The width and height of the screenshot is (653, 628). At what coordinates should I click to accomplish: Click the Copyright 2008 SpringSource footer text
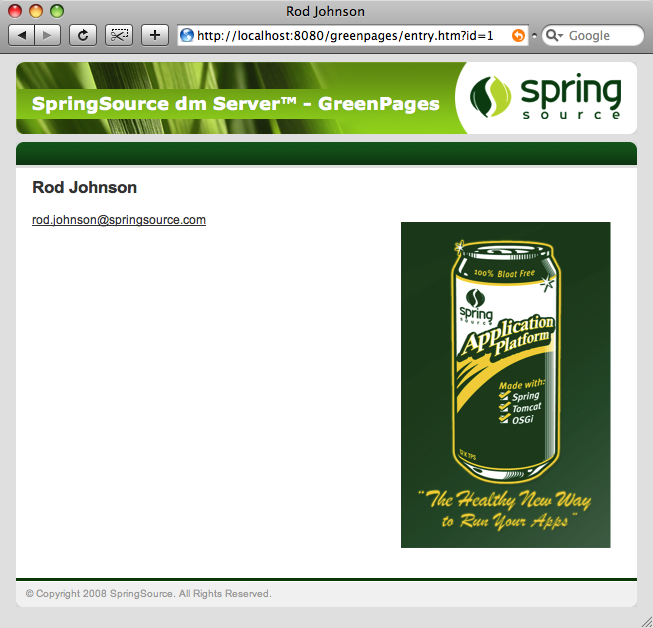pos(148,593)
